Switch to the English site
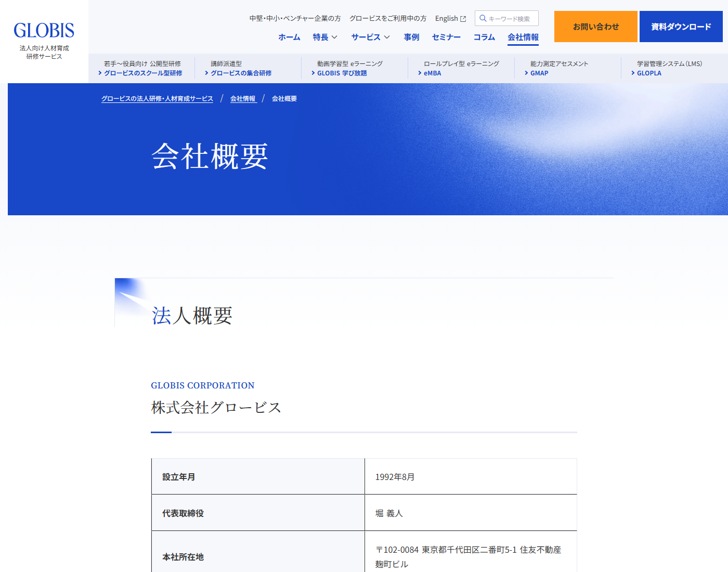The width and height of the screenshot is (728, 572). click(x=450, y=18)
